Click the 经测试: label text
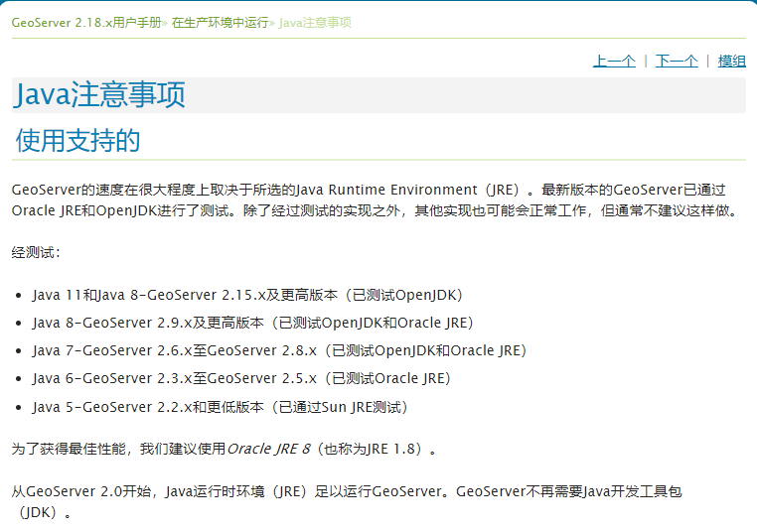Viewport: 757px width, 532px height. (36, 252)
